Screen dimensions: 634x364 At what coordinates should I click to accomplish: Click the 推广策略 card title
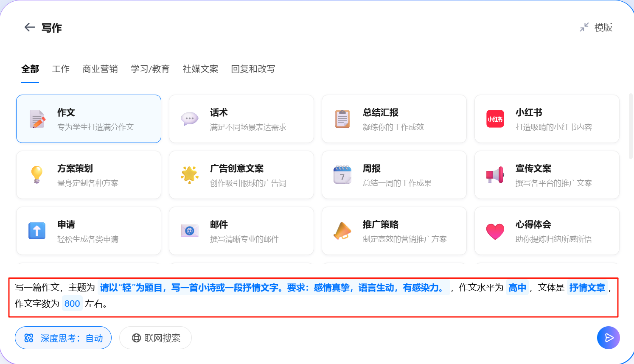[381, 224]
